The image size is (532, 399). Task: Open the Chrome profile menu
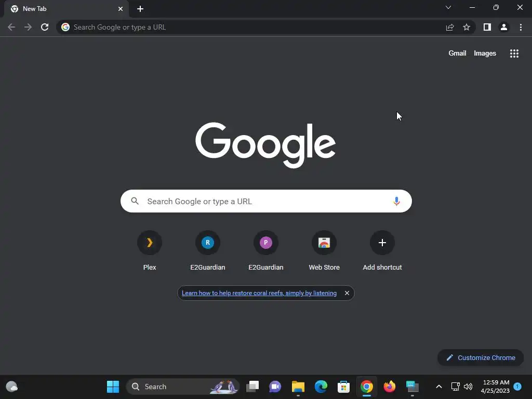[x=504, y=27]
